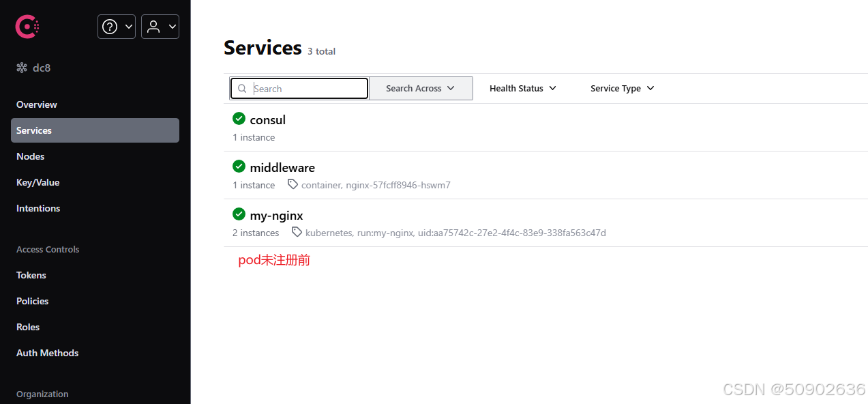Screen dimensions: 868x404
Task: Expand the Service Type filter
Action: [623, 88]
